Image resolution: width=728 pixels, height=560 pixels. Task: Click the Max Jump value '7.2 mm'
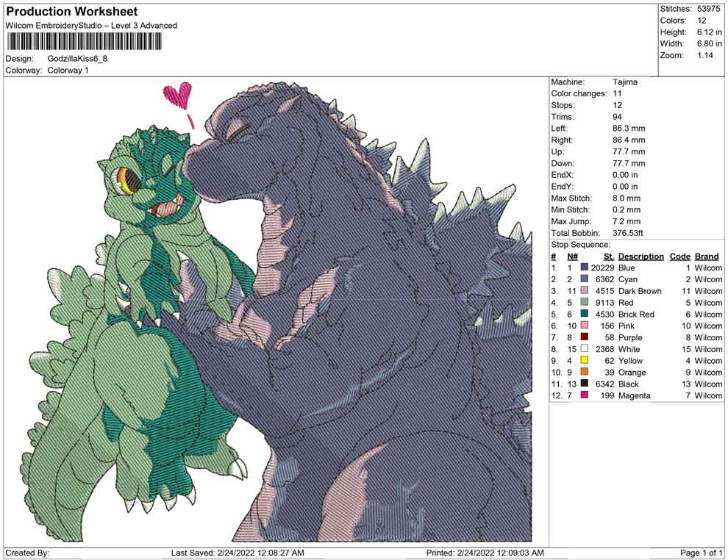pyautogui.click(x=627, y=221)
